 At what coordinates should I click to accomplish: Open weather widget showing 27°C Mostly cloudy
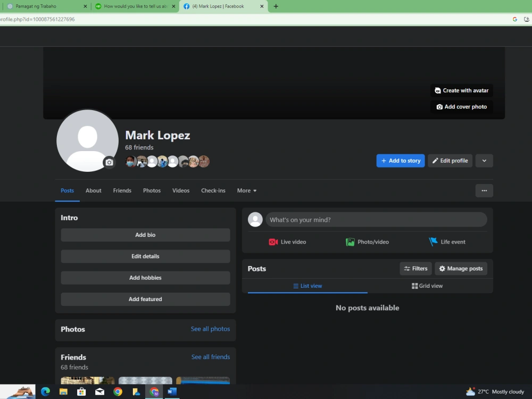(495, 392)
